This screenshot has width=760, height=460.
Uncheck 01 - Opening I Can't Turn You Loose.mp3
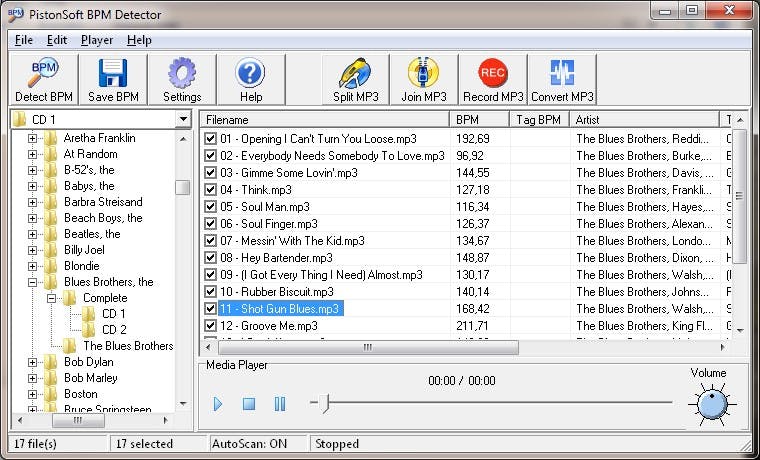tap(210, 139)
